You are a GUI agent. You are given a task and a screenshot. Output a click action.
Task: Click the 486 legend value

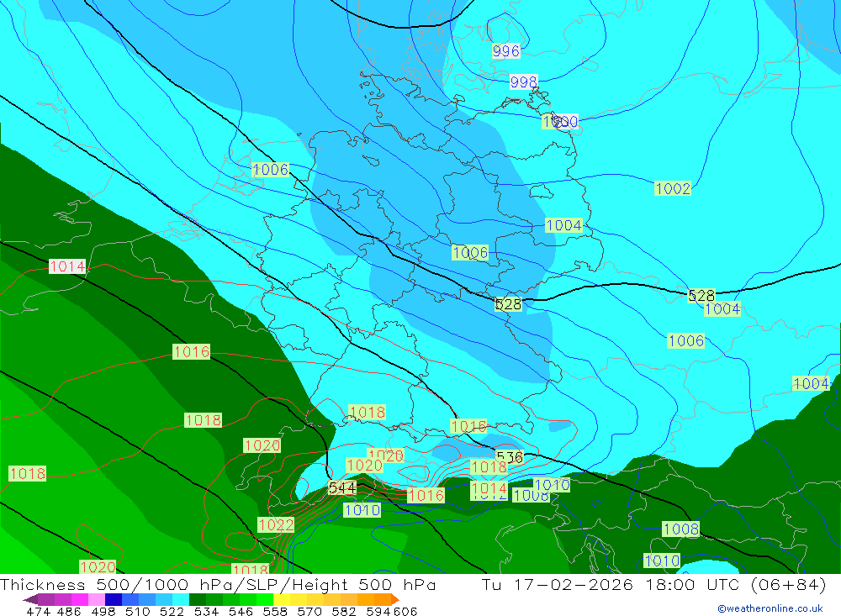(69, 611)
